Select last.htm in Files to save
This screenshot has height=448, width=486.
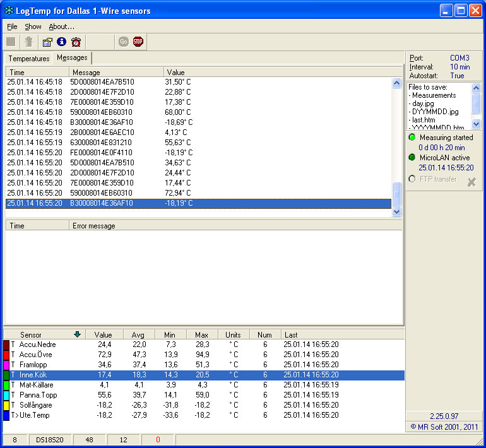click(424, 120)
